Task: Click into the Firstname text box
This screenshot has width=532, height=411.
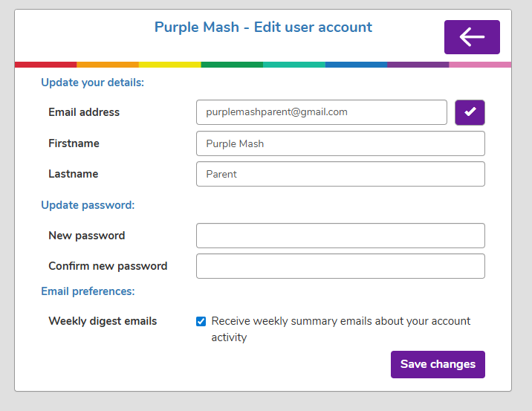Action: [340, 143]
